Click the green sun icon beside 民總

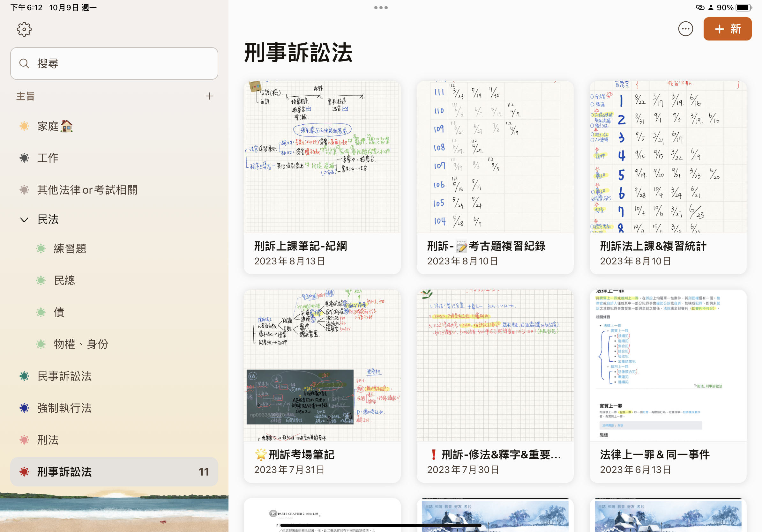(x=41, y=281)
